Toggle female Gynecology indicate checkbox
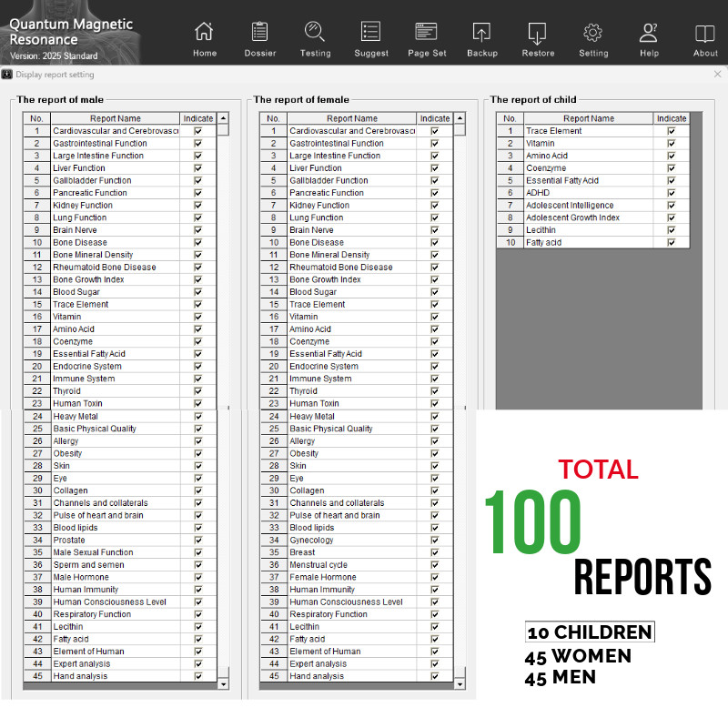 435,541
